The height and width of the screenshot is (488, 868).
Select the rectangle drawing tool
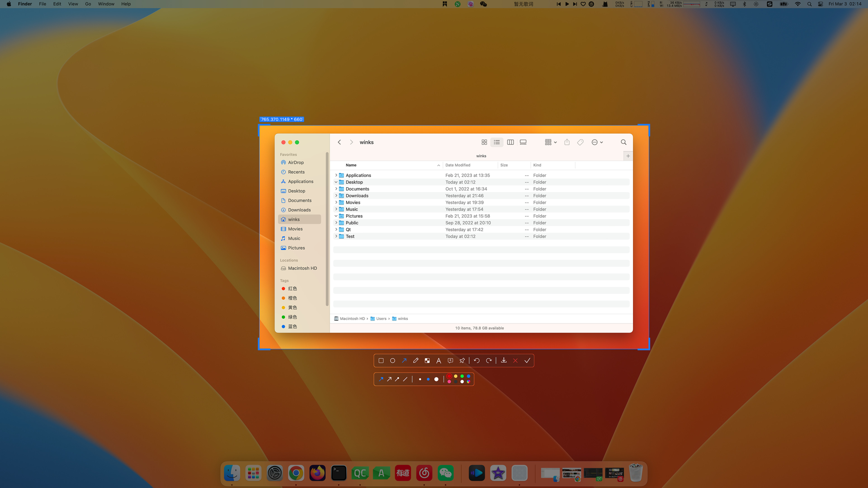381,360
